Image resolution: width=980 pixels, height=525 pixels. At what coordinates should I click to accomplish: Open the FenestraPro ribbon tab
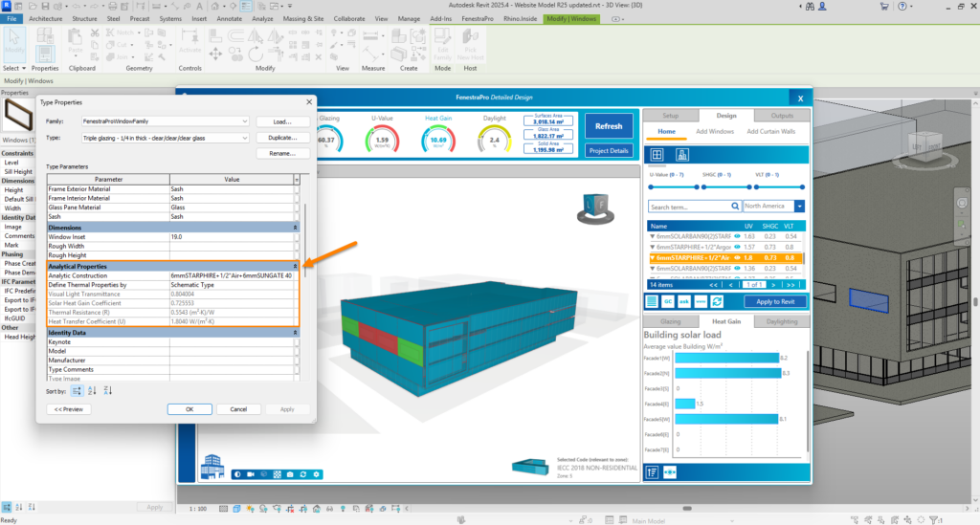pos(478,19)
